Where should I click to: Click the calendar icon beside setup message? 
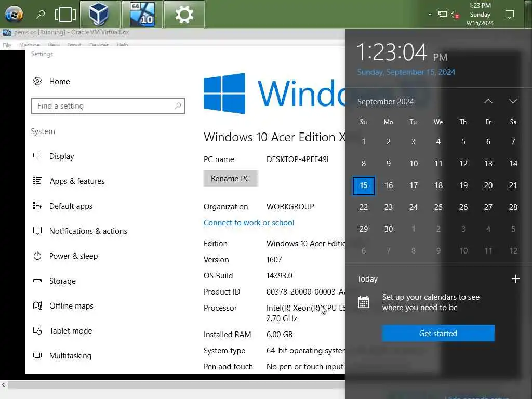click(363, 302)
